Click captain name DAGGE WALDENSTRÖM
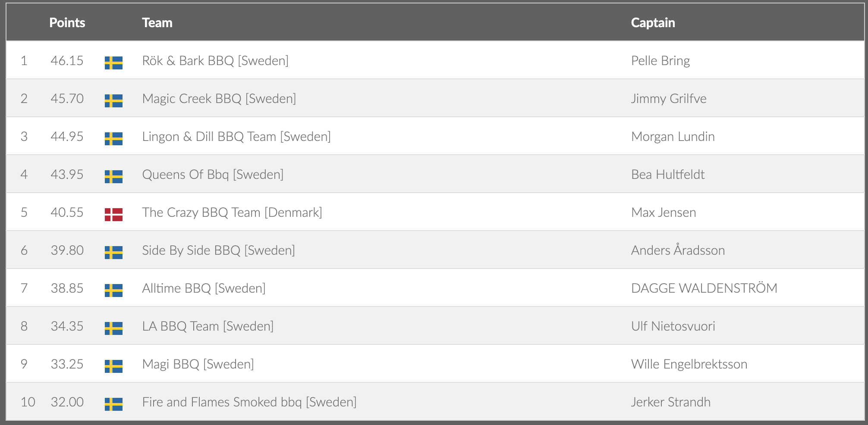The width and height of the screenshot is (868, 425). [x=704, y=288]
